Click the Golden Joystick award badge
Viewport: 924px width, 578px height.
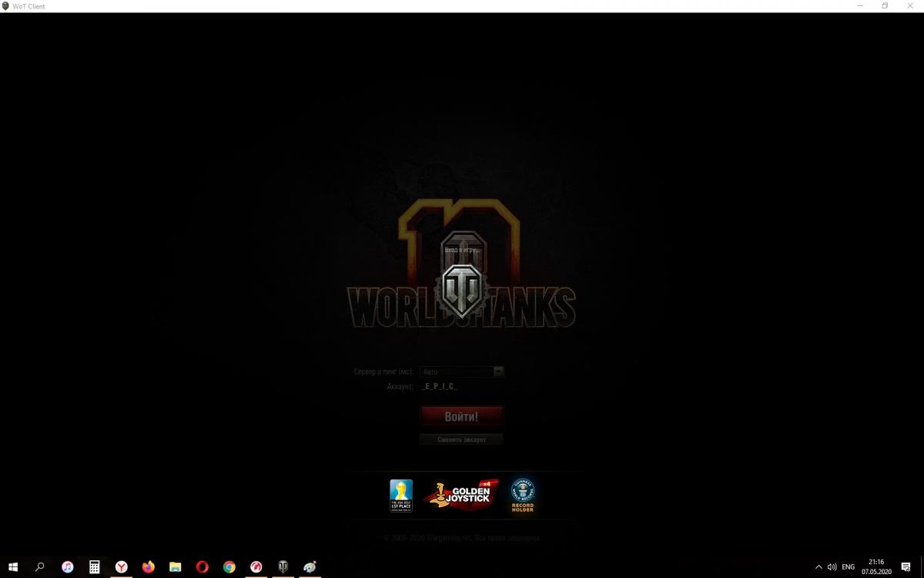coord(460,494)
